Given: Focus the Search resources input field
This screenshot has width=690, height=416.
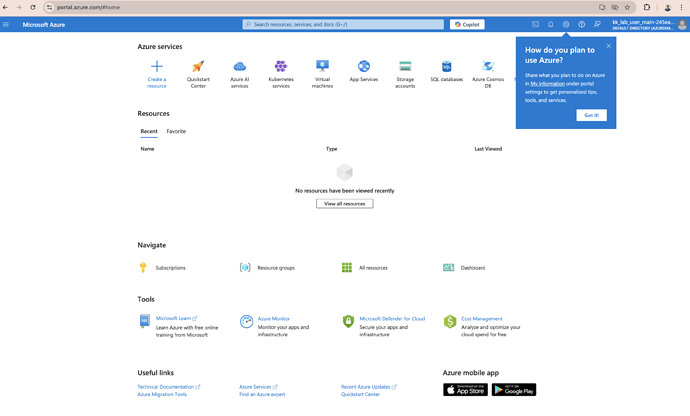Looking at the screenshot, I should pyautogui.click(x=343, y=25).
